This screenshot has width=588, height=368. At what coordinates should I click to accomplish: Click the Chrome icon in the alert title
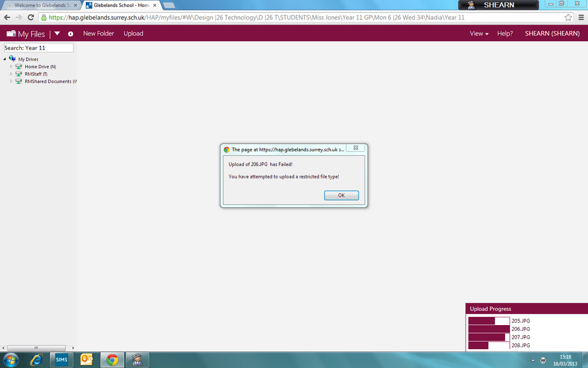226,150
